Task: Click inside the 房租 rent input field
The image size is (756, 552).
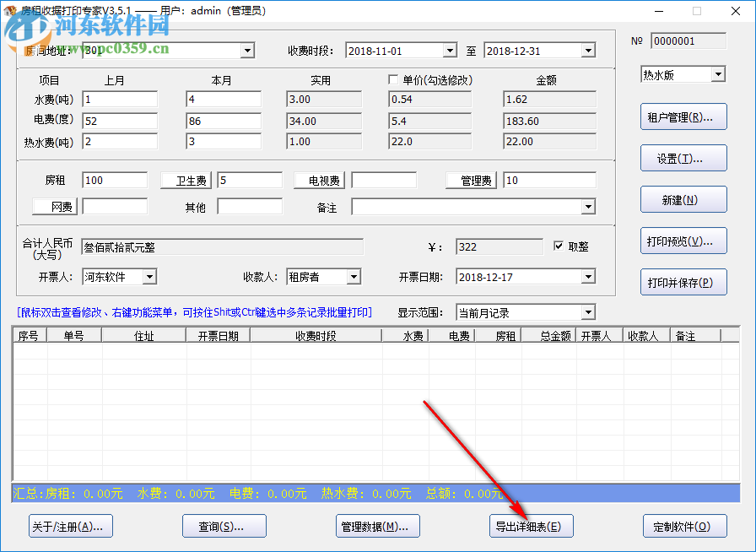Action: [114, 180]
